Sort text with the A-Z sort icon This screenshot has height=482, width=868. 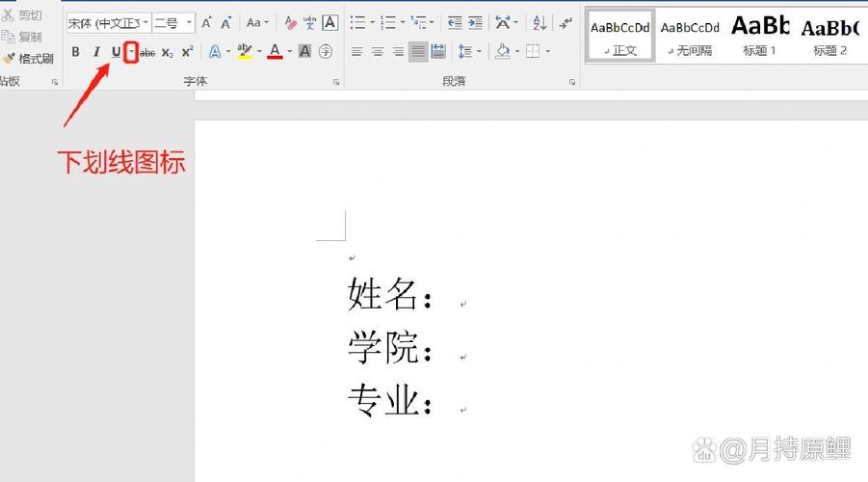click(539, 23)
